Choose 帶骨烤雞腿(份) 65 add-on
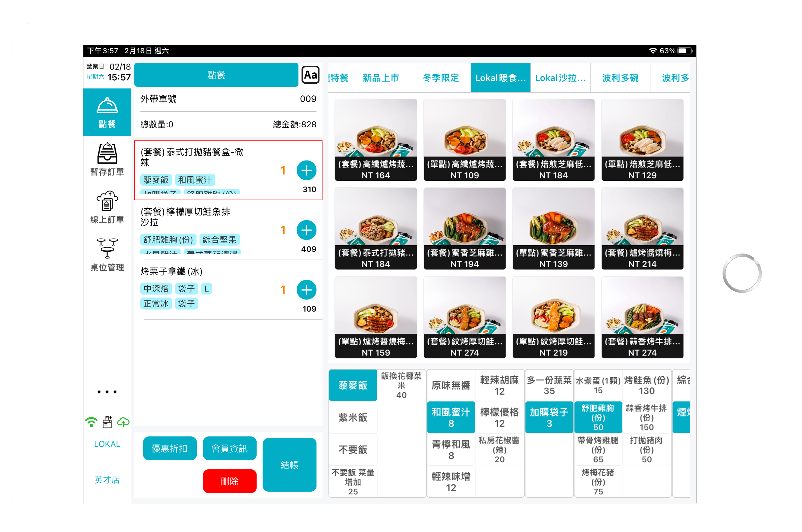Image resolution: width=802 pixels, height=532 pixels. pyautogui.click(x=598, y=450)
